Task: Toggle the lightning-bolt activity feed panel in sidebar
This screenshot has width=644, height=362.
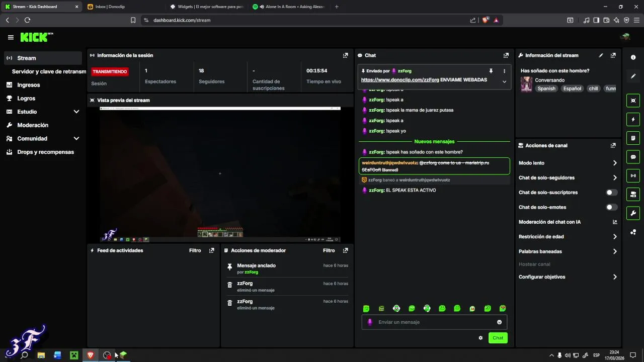Action: pos(633,119)
